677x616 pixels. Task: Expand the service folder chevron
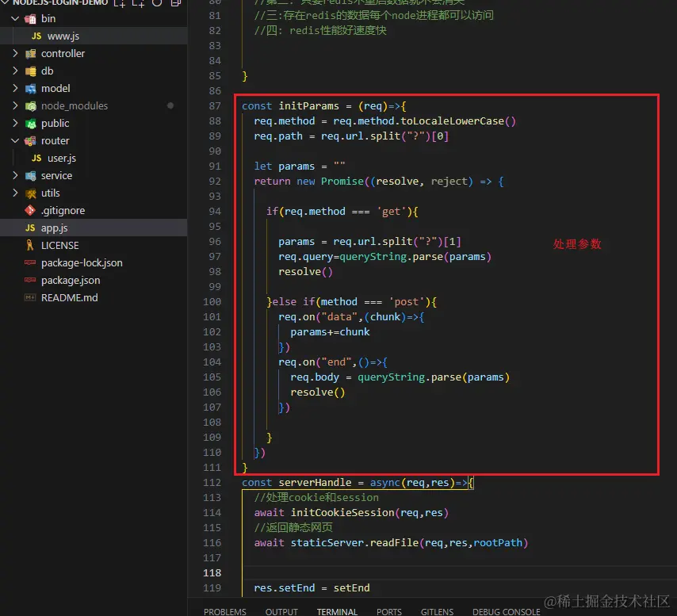pos(15,176)
